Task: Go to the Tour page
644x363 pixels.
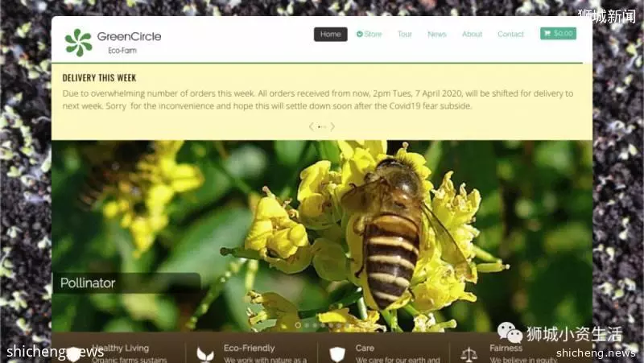Action: pos(405,34)
